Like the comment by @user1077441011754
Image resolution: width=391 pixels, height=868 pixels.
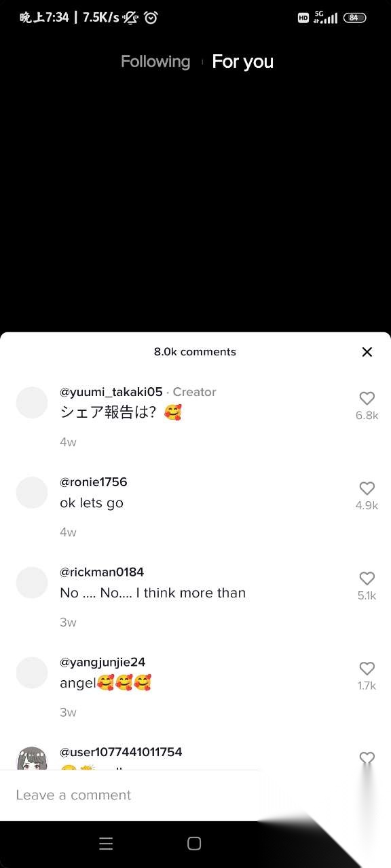(x=367, y=759)
